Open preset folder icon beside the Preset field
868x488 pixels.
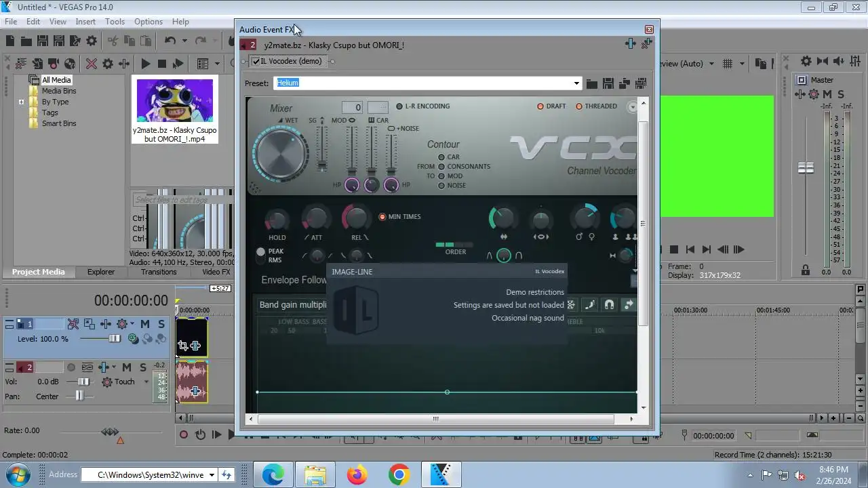pos(592,83)
